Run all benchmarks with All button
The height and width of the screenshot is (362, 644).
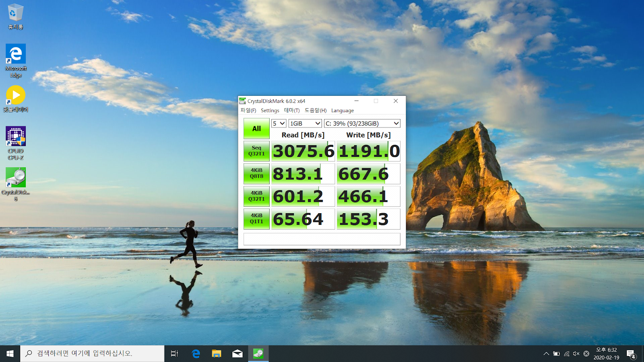(x=256, y=129)
